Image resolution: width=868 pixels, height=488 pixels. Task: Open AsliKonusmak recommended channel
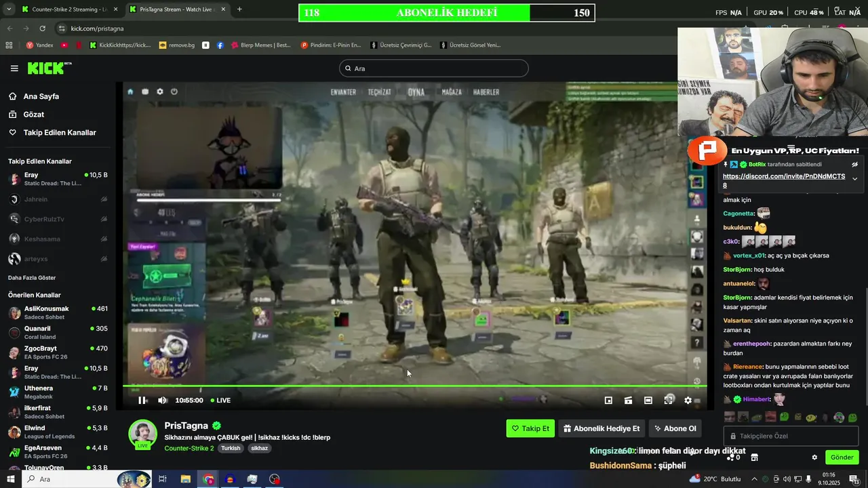point(58,312)
